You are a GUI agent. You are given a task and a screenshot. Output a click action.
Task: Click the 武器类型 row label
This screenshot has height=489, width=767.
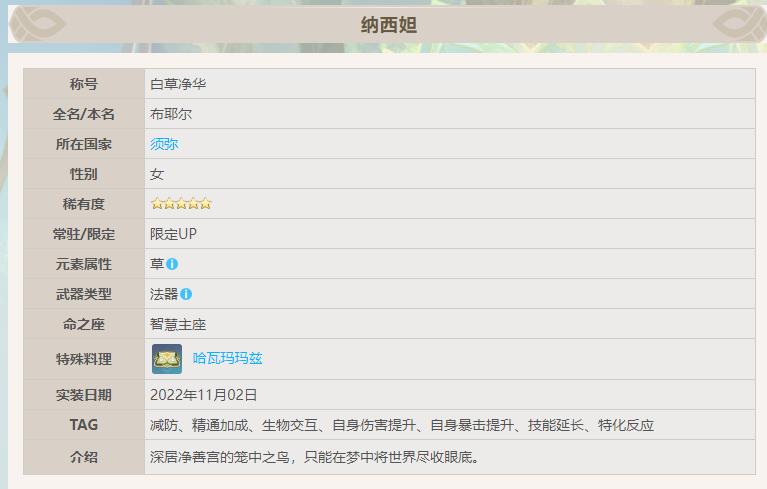coord(84,294)
